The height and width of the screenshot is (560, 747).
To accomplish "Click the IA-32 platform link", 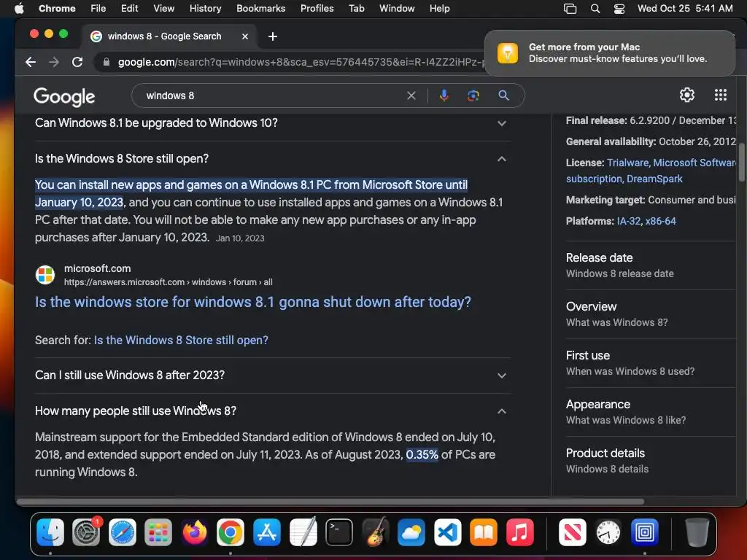I will (x=628, y=221).
